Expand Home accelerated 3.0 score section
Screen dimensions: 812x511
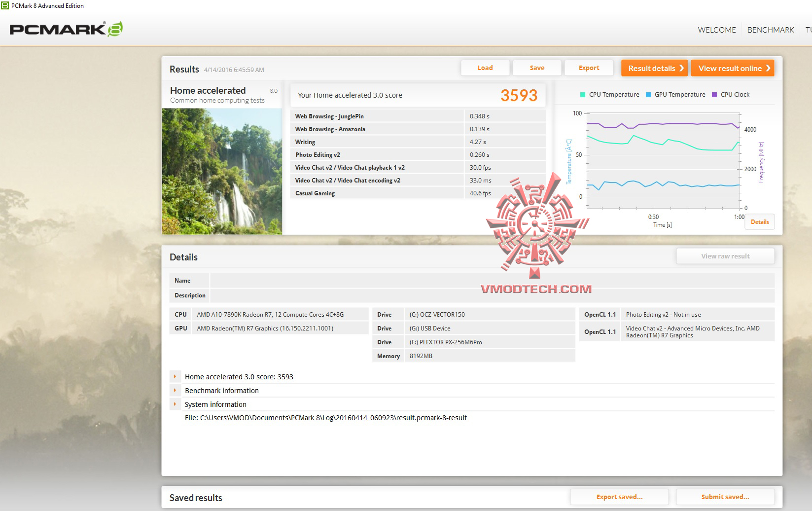pyautogui.click(x=175, y=376)
